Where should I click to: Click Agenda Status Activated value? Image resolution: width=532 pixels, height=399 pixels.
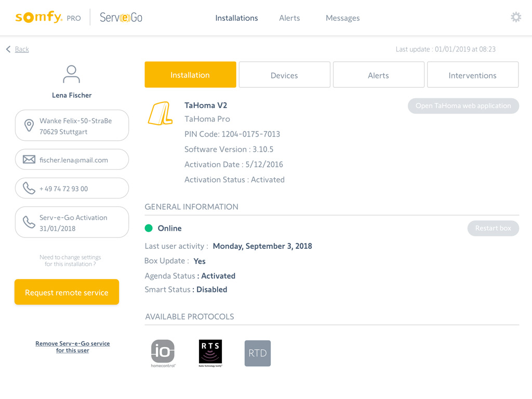pos(218,276)
